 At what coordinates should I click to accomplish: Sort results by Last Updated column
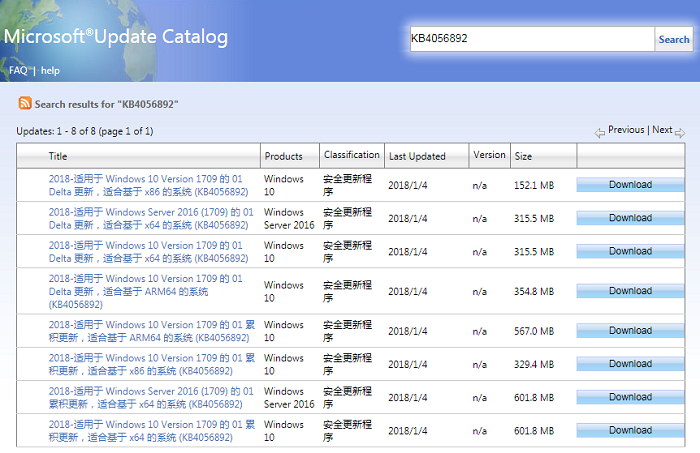(417, 156)
